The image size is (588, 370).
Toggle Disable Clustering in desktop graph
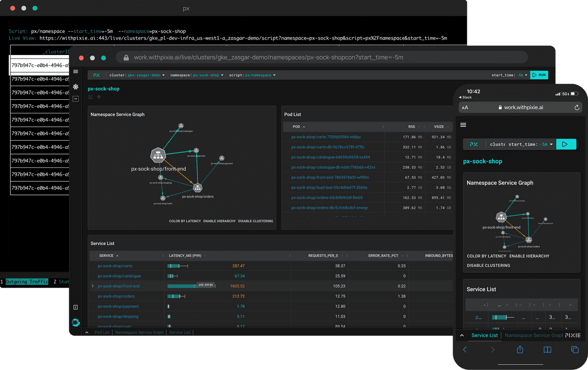pos(256,221)
